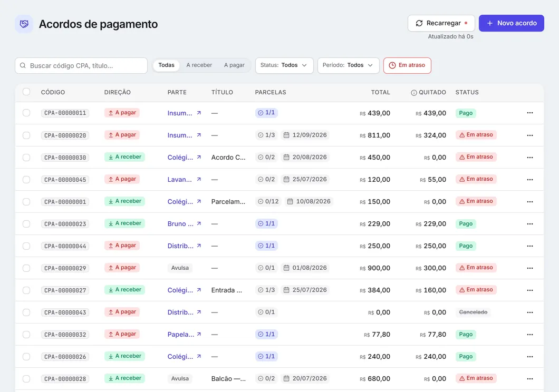Click the Em atraso status for CPA-00000027
The height and width of the screenshot is (392, 559).
tap(476, 290)
